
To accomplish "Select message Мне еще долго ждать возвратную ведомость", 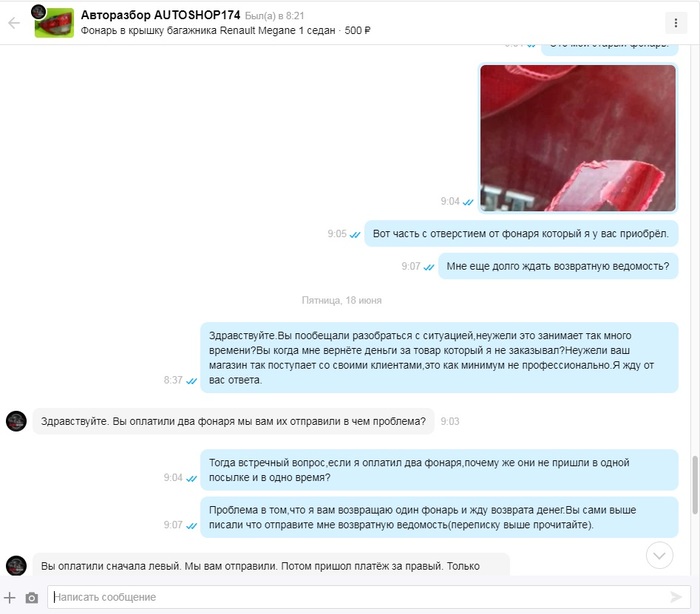I will click(x=558, y=266).
